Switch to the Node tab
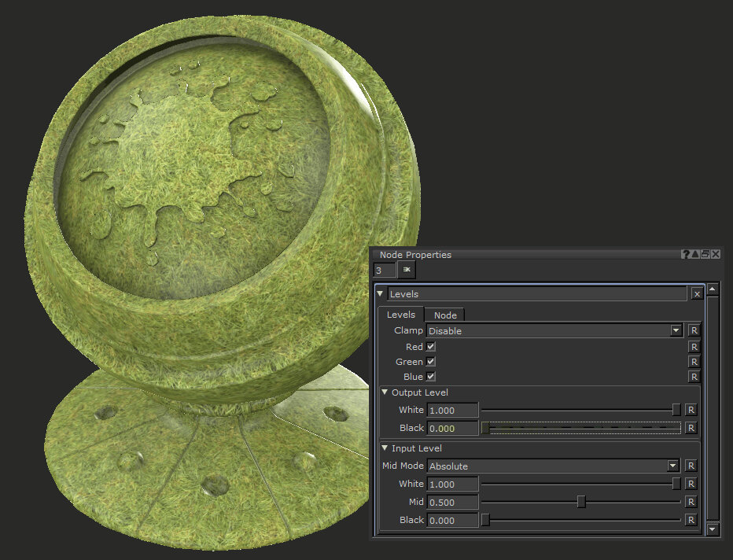Viewport: 733px width, 560px height. pyautogui.click(x=445, y=315)
